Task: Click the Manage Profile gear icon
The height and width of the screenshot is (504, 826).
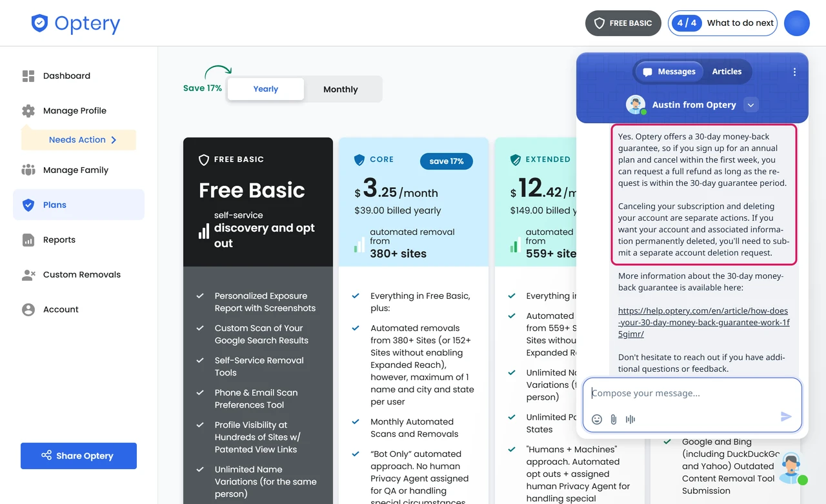Action: [x=28, y=111]
